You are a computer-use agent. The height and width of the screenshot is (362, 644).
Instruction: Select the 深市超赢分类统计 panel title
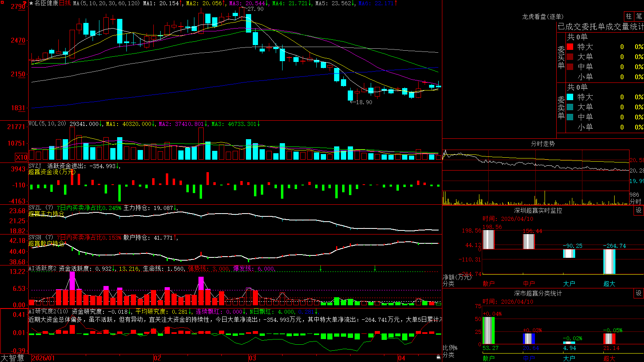click(x=538, y=293)
